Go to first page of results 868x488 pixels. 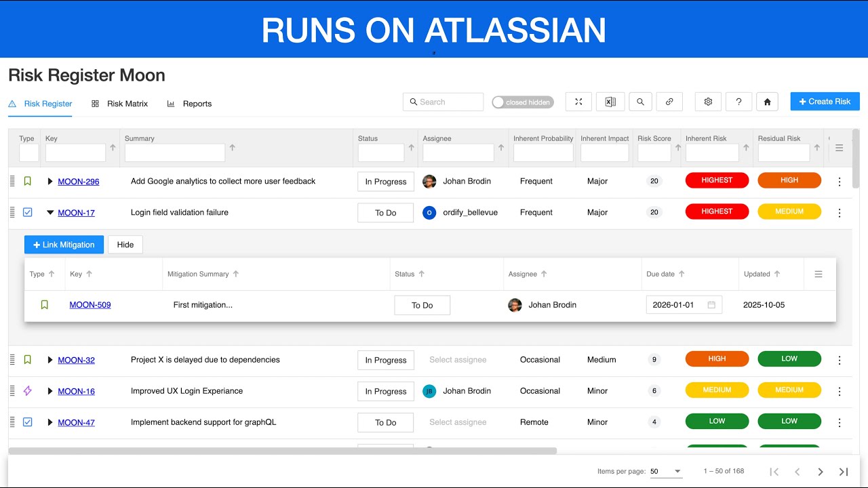(774, 472)
